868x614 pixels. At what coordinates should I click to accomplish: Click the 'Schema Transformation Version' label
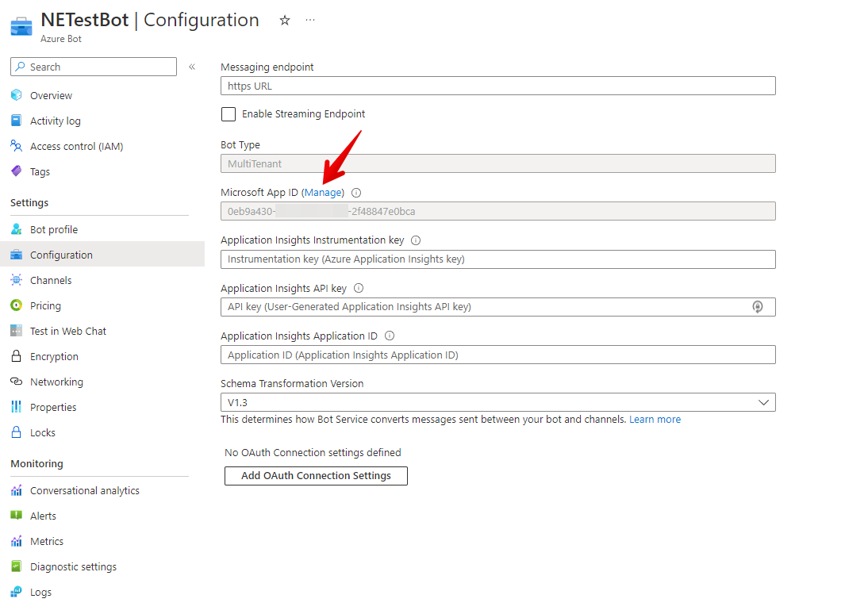click(292, 383)
